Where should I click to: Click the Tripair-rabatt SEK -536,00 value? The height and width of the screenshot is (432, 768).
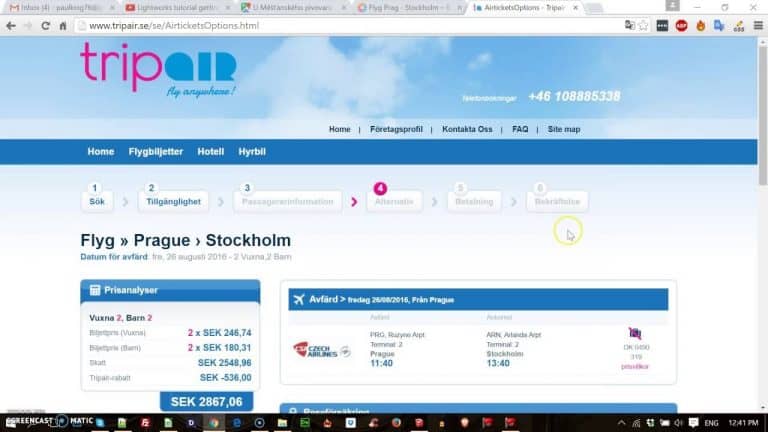pyautogui.click(x=225, y=378)
